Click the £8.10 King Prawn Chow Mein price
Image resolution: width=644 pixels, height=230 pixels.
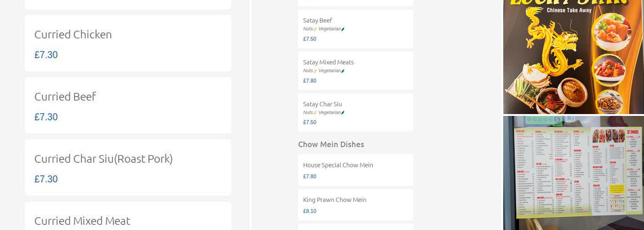point(310,211)
